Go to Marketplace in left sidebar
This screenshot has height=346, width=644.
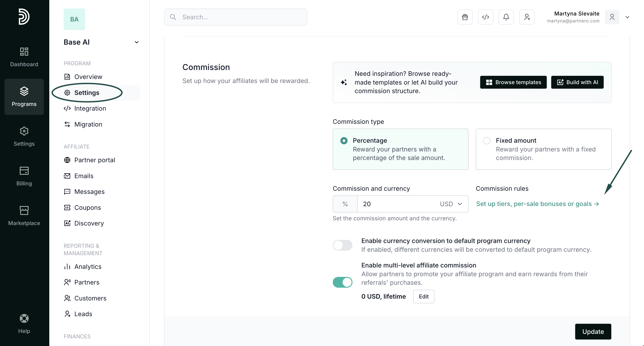point(24,216)
